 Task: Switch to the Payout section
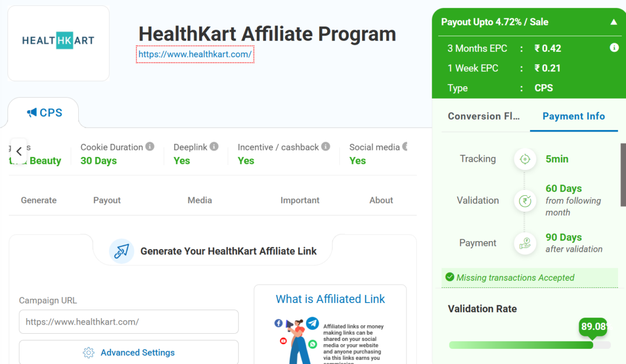pos(107,200)
